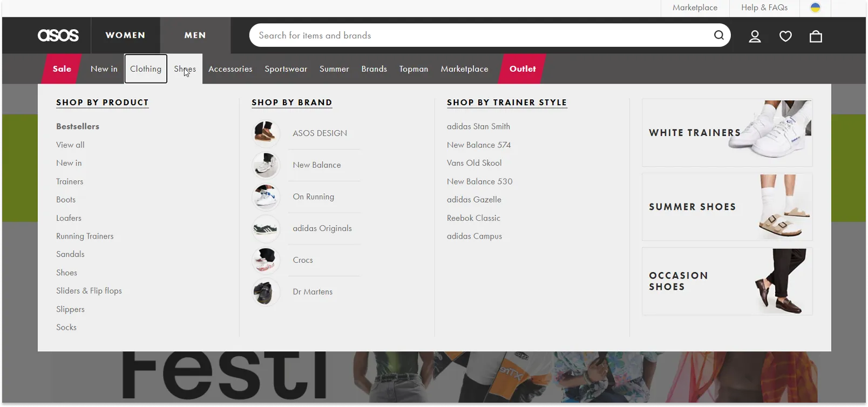Click the ASOS logo
This screenshot has width=868, height=407.
(58, 35)
